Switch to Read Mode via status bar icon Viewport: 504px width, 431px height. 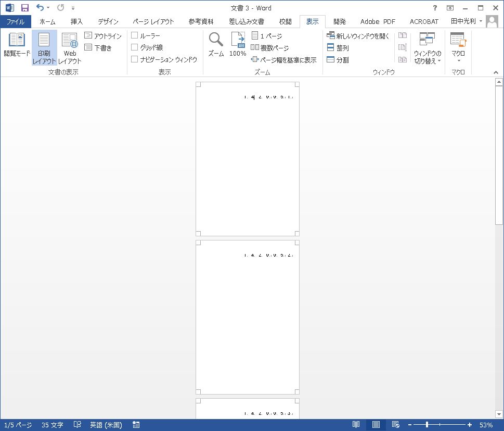tap(356, 425)
